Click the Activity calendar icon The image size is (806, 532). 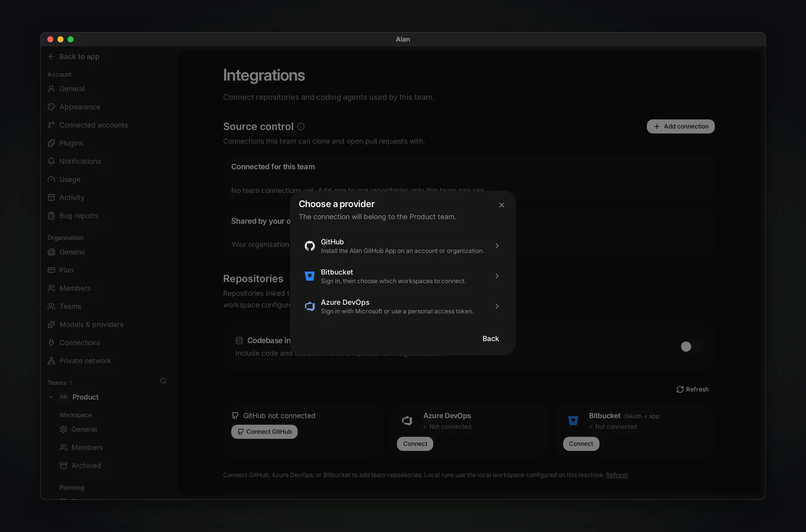(51, 197)
